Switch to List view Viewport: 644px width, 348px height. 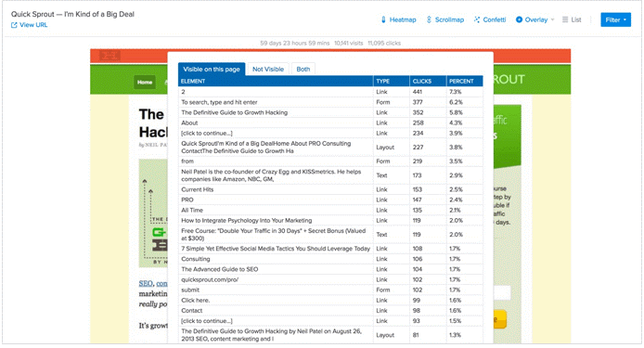pyautogui.click(x=572, y=19)
